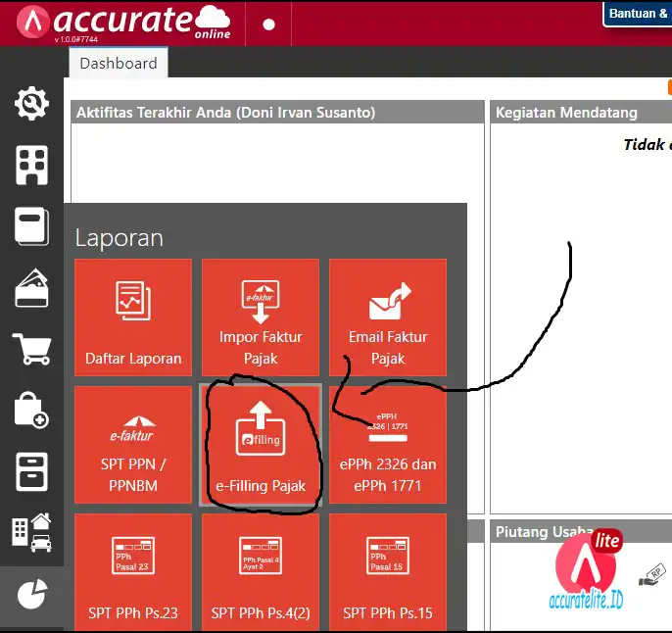The height and width of the screenshot is (633, 672).
Task: Open the SPT PPh Ps.23 tile
Action: (133, 571)
